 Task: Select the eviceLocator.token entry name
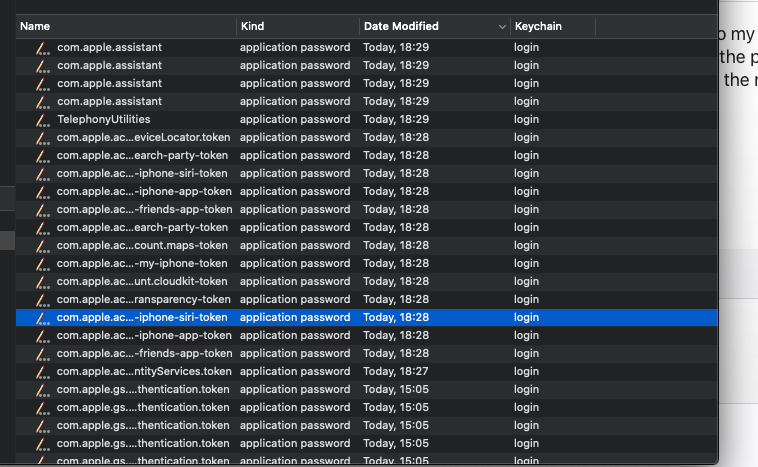coord(143,137)
